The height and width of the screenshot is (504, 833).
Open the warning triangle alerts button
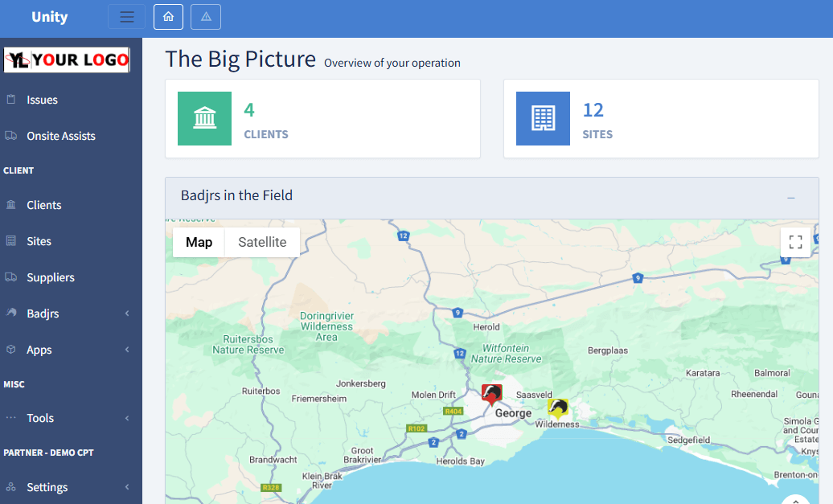click(x=206, y=16)
